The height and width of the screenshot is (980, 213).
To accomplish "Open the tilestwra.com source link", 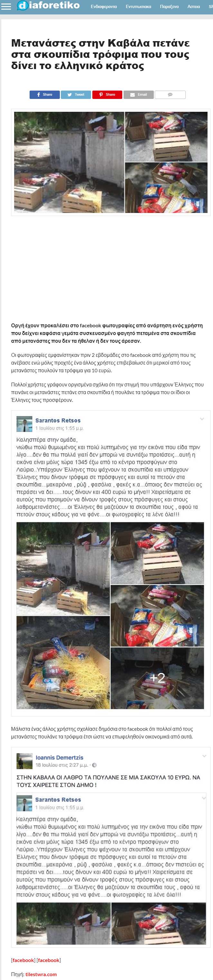I will pyautogui.click(x=41, y=974).
